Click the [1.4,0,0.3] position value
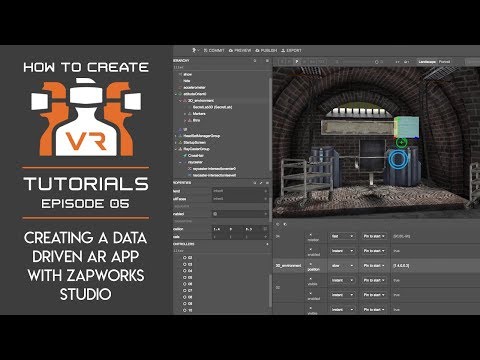480x360 pixels. point(401,266)
